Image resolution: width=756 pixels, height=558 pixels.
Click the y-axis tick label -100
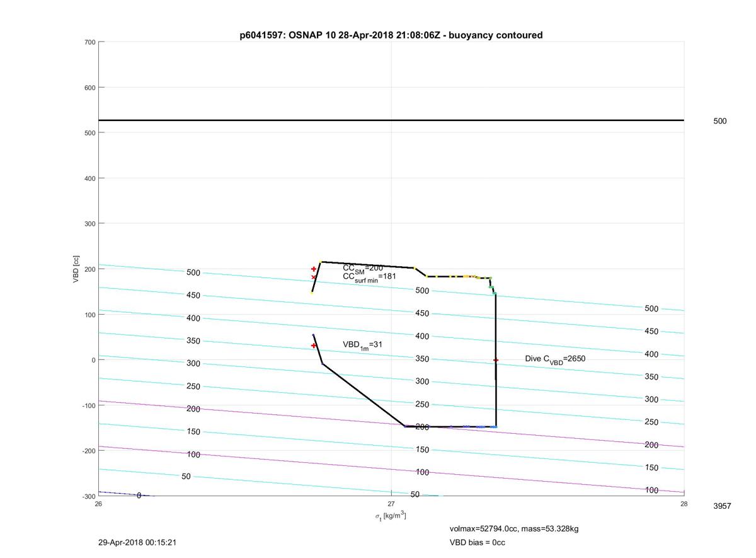point(88,405)
